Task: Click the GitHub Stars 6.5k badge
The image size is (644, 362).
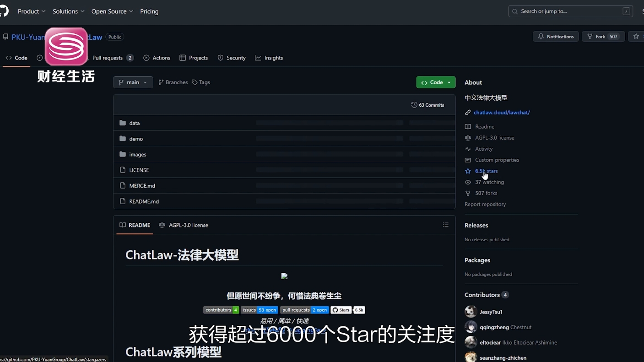Action: (x=348, y=310)
